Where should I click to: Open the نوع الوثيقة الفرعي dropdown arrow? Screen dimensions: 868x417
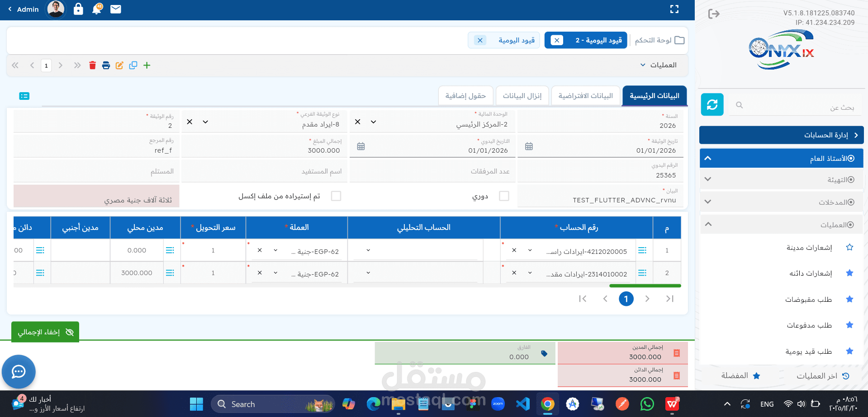coord(205,122)
